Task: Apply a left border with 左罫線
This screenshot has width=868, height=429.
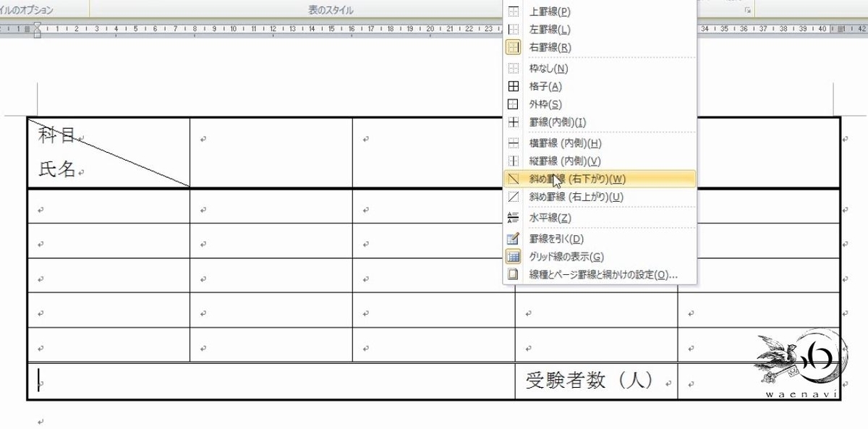Action: click(x=548, y=29)
